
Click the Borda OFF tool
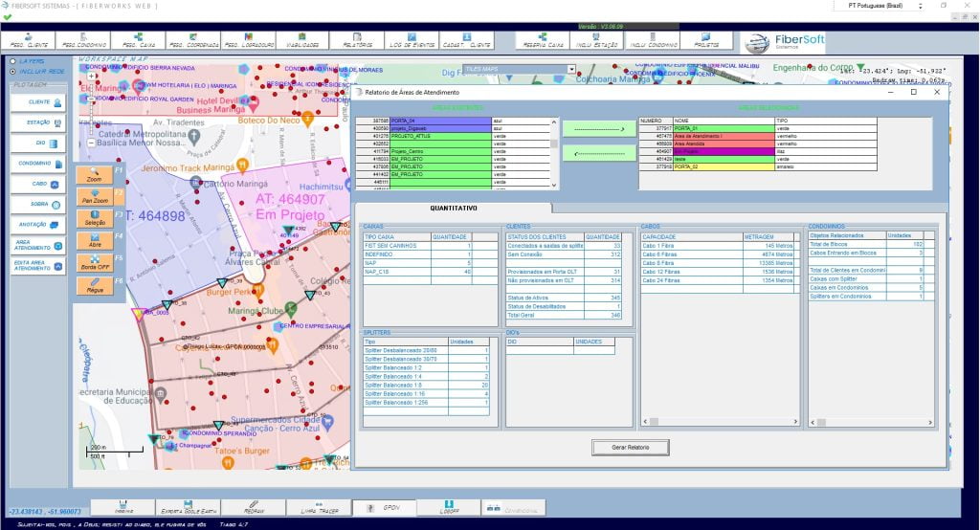point(94,263)
